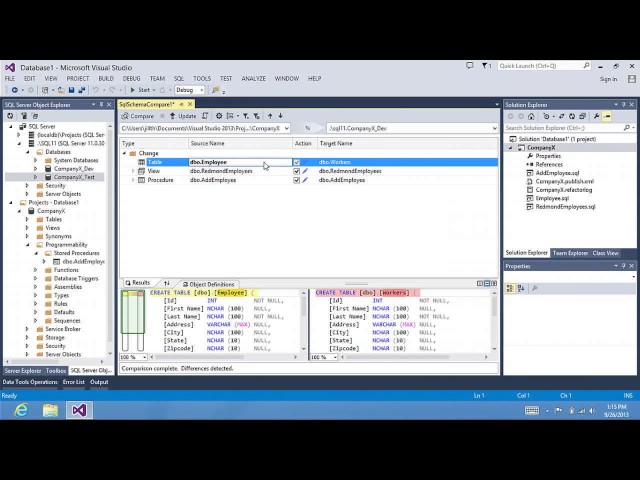Click Properties wrench in Solution Explorer toolbar
Image resolution: width=640 pixels, height=480 pixels.
[x=596, y=116]
